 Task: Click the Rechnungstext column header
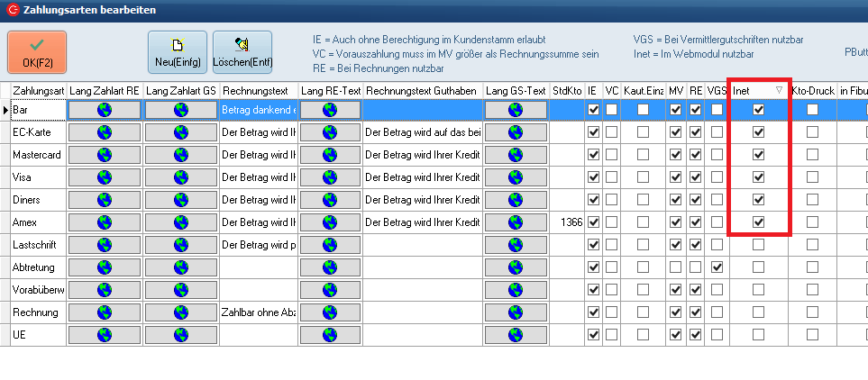click(x=256, y=91)
